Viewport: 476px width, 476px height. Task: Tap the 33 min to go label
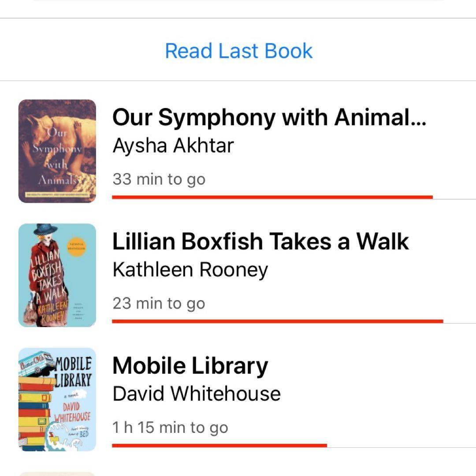tap(159, 179)
